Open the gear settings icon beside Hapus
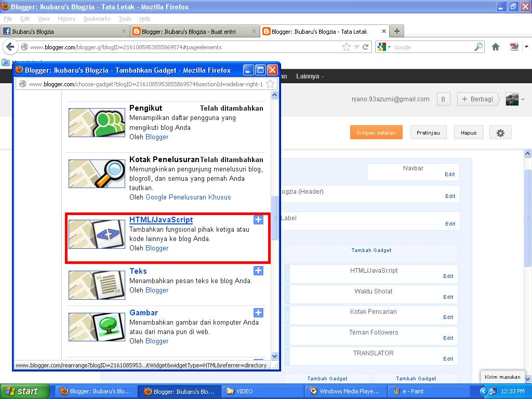The image size is (532, 399). click(x=500, y=132)
